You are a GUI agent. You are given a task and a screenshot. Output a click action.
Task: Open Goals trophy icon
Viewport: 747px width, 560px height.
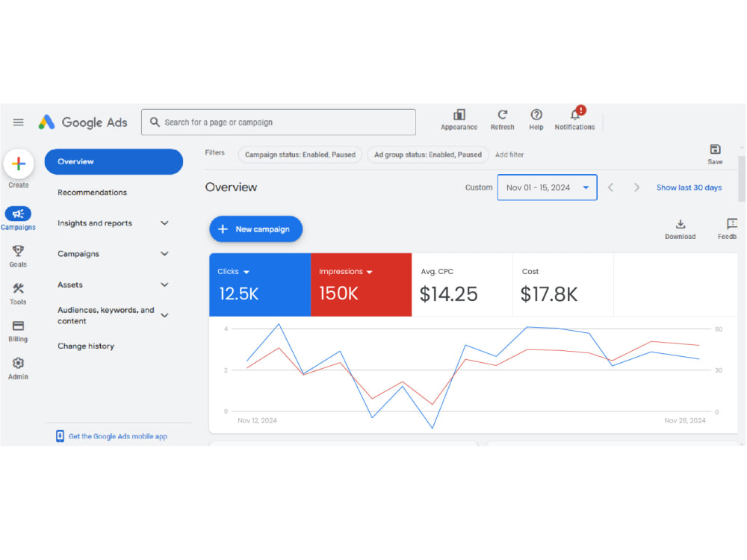[x=18, y=251]
